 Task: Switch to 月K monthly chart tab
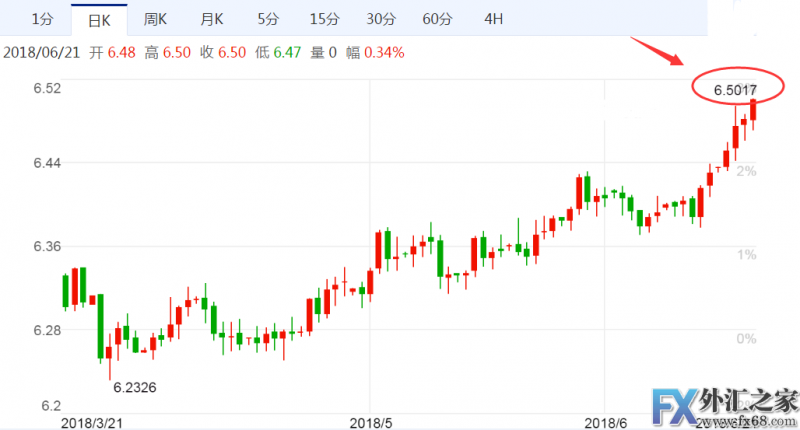coord(213,19)
